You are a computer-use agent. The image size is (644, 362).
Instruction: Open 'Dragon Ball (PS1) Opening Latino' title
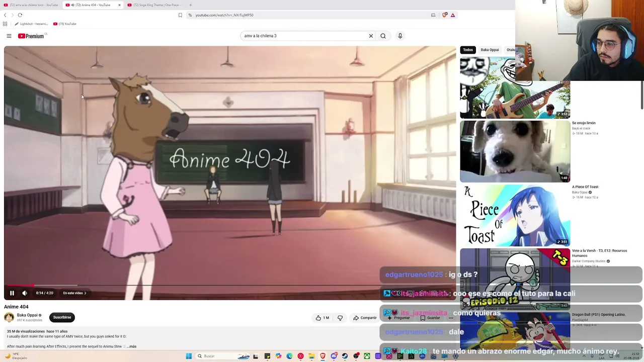coord(599,315)
